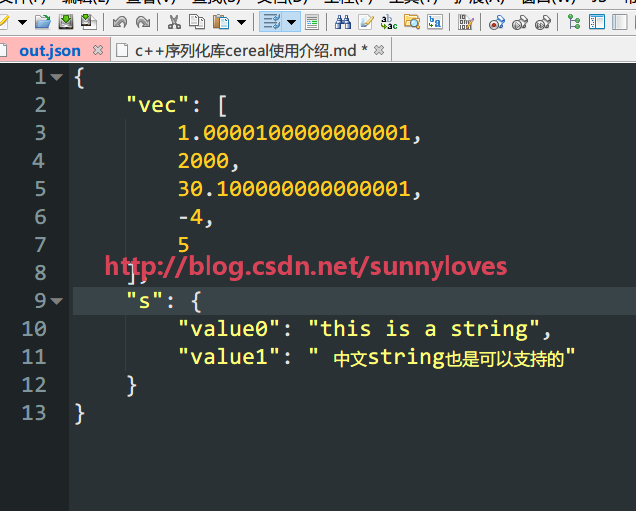The image size is (636, 511).
Task: Copy selection with copy icon
Action: [x=197, y=22]
